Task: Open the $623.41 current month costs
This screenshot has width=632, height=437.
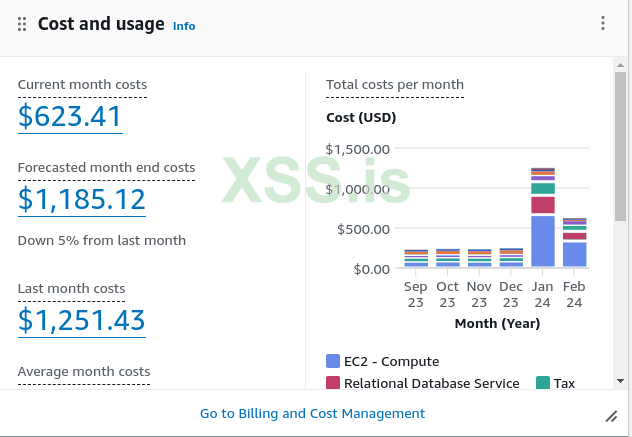Action: (69, 117)
